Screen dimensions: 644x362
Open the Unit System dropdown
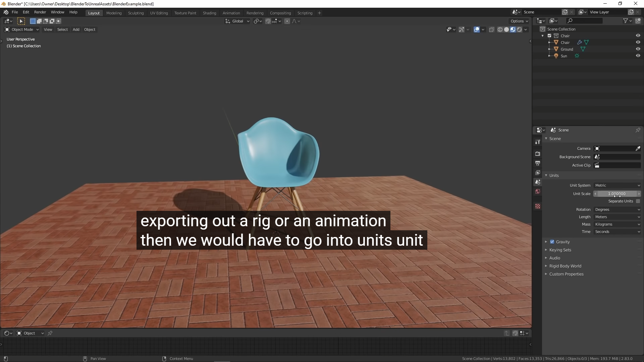point(617,185)
